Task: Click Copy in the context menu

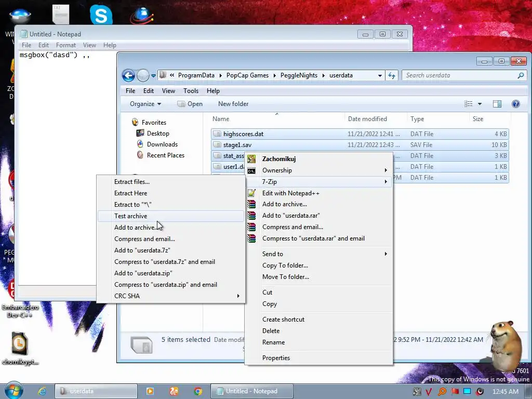Action: 319,303
